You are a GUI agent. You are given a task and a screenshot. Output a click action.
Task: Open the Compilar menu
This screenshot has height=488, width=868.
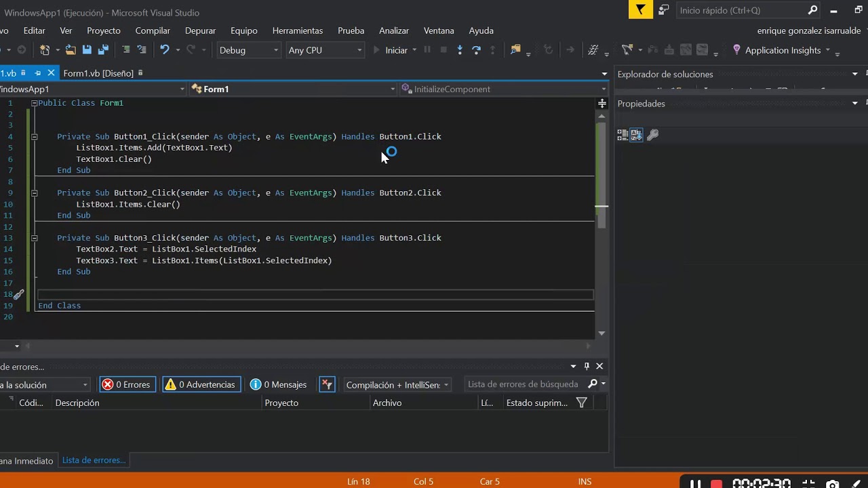pos(153,30)
